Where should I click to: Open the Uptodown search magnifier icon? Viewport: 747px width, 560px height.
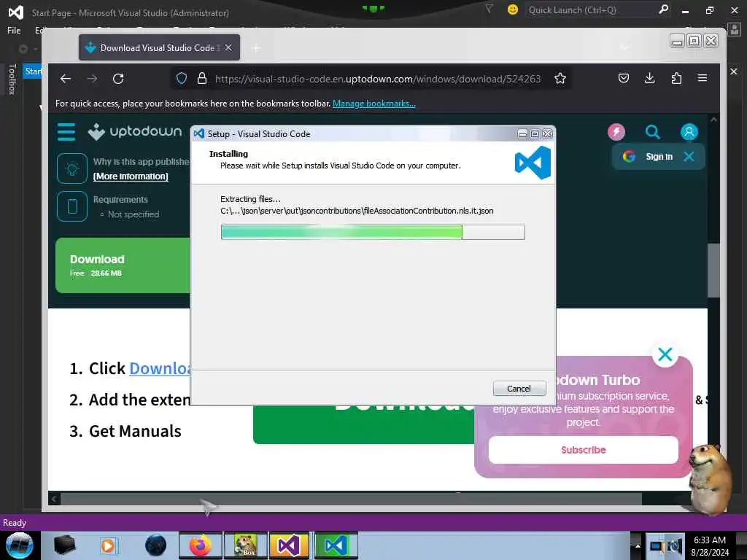click(653, 132)
